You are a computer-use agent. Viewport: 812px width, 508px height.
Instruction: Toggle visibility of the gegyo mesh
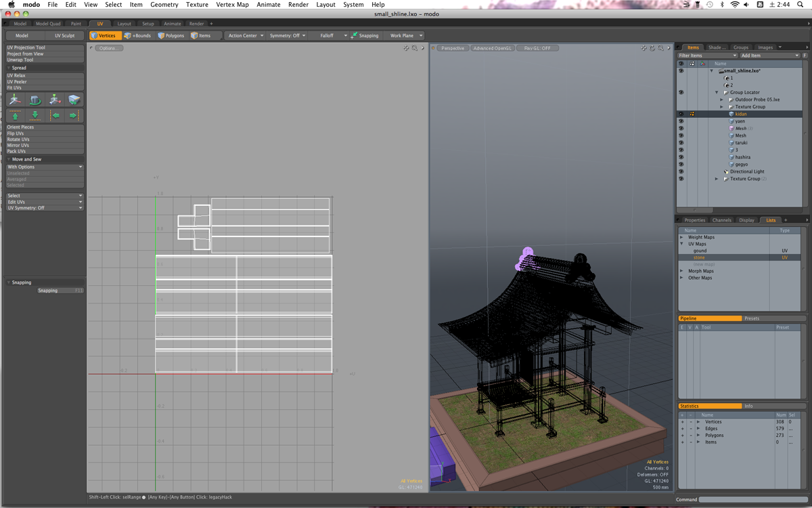click(x=681, y=165)
